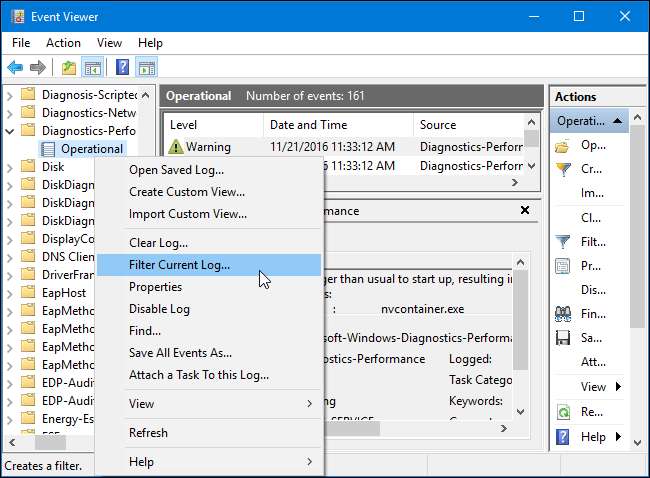
Task: Expand the EapHost tree node
Action: click(10, 294)
